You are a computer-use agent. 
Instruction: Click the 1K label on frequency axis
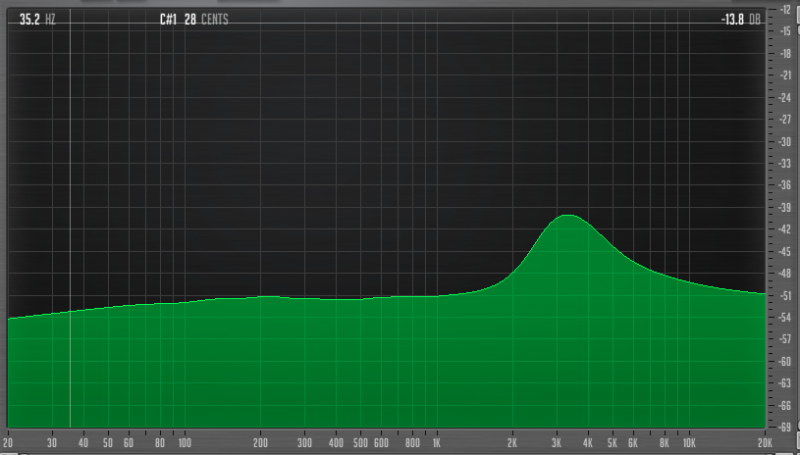point(436,441)
